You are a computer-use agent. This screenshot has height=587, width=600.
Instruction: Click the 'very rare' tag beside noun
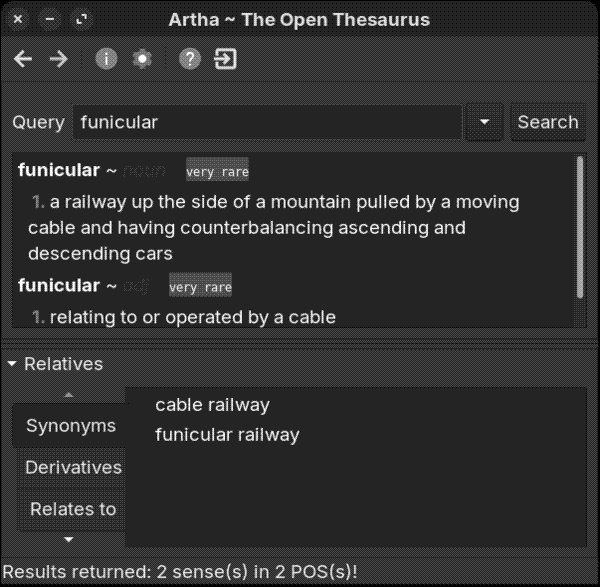(x=217, y=170)
